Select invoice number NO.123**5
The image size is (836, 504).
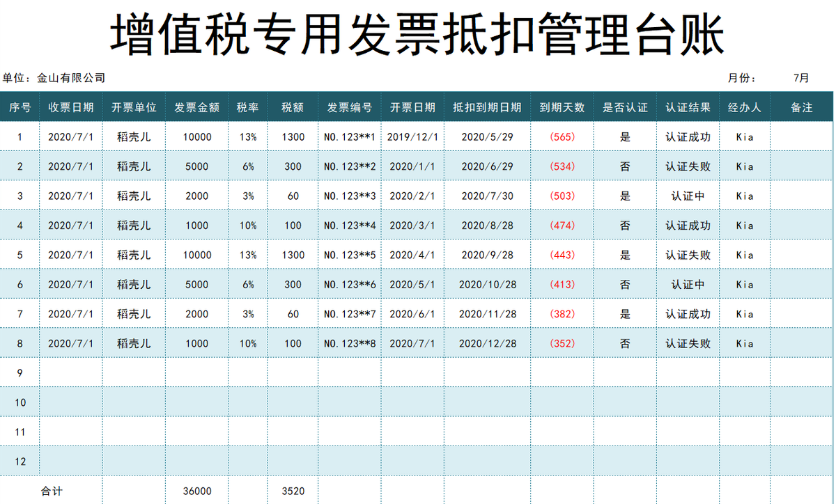350,254
